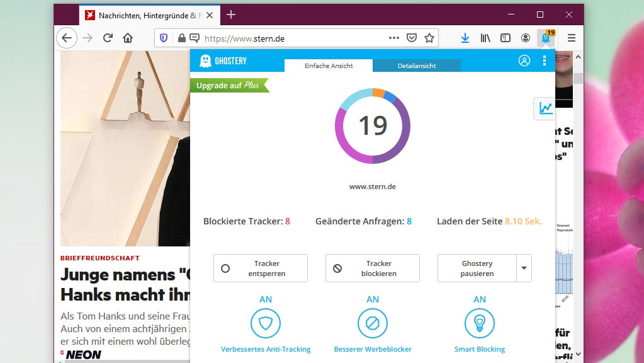
Task: Click the Geänderte Anfragen count
Action: [x=409, y=221]
